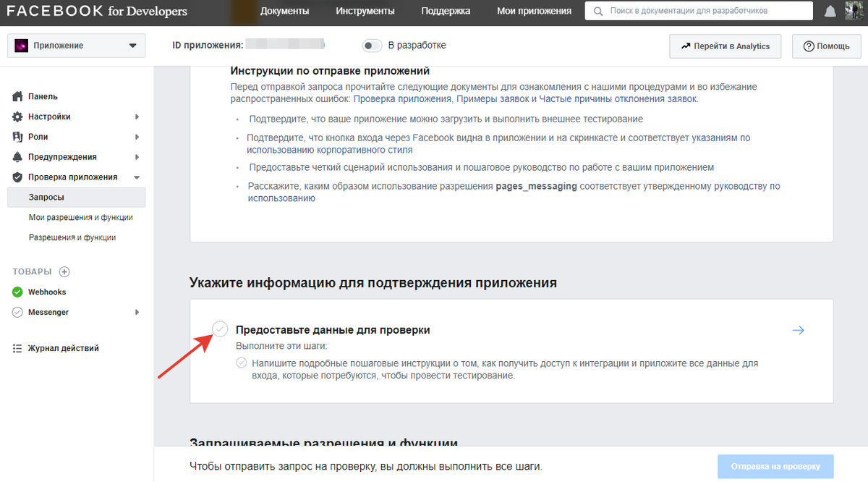Click the Facebook for Developers logo
Viewport: 868px width, 482px height.
point(97,11)
